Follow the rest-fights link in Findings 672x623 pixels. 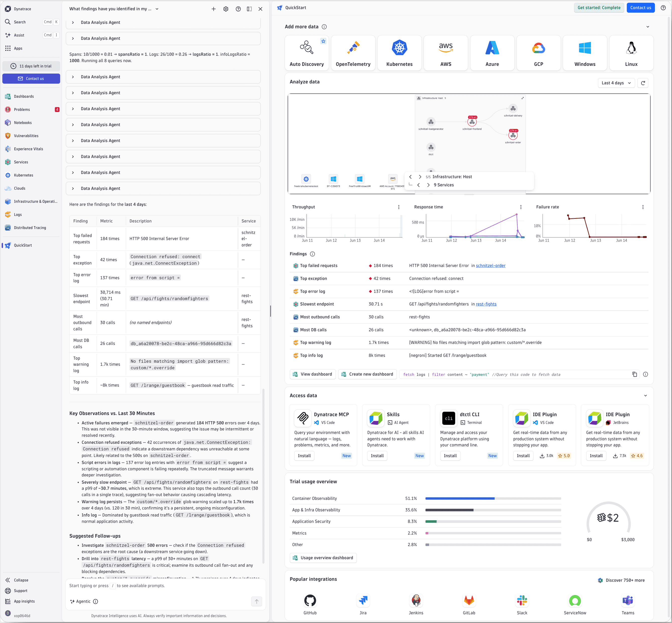coord(486,304)
